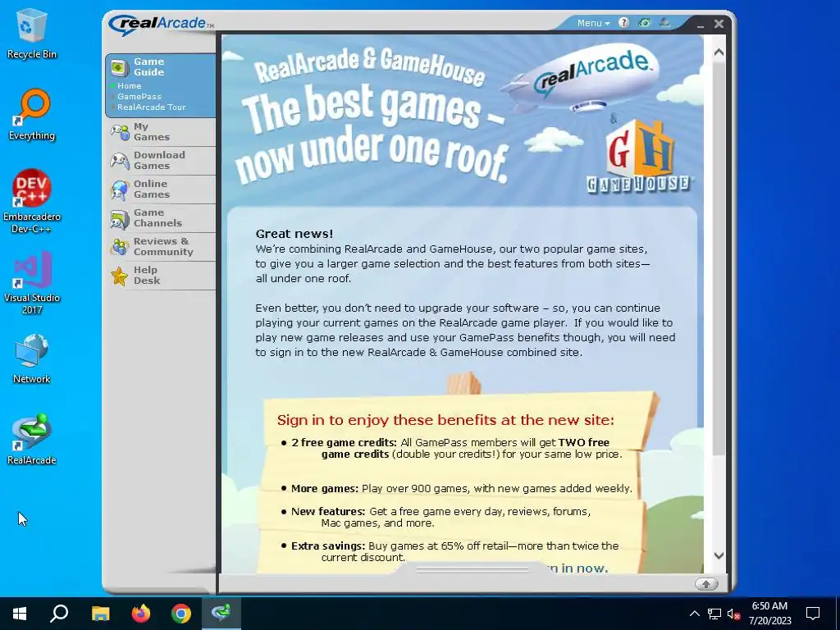Click the 'More games:' bullet text
This screenshot has width=840, height=630.
325,489
